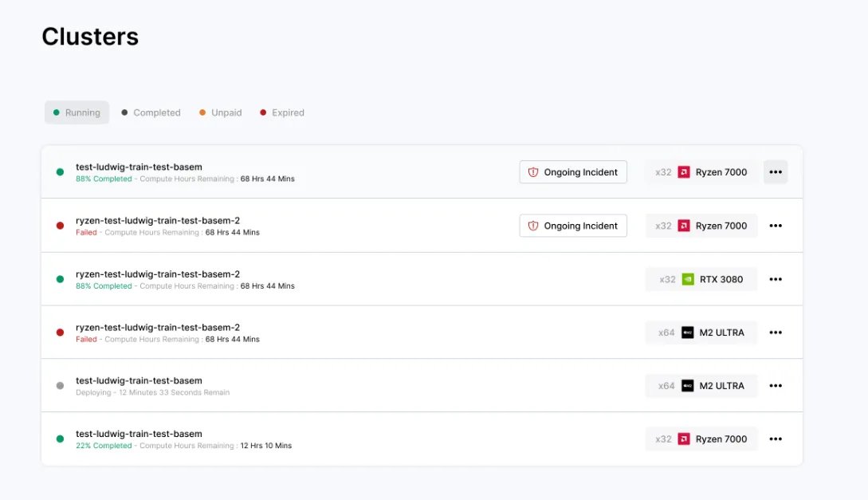Click 'Failed' status in the Ryzen 7000 row
Viewport: 868px width, 500px height.
[x=86, y=233]
